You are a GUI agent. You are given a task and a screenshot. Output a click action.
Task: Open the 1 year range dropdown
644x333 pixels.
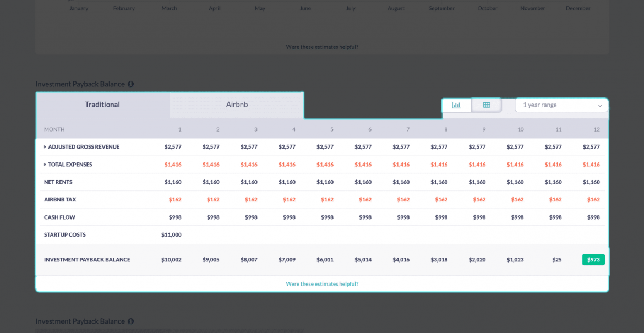(x=561, y=105)
